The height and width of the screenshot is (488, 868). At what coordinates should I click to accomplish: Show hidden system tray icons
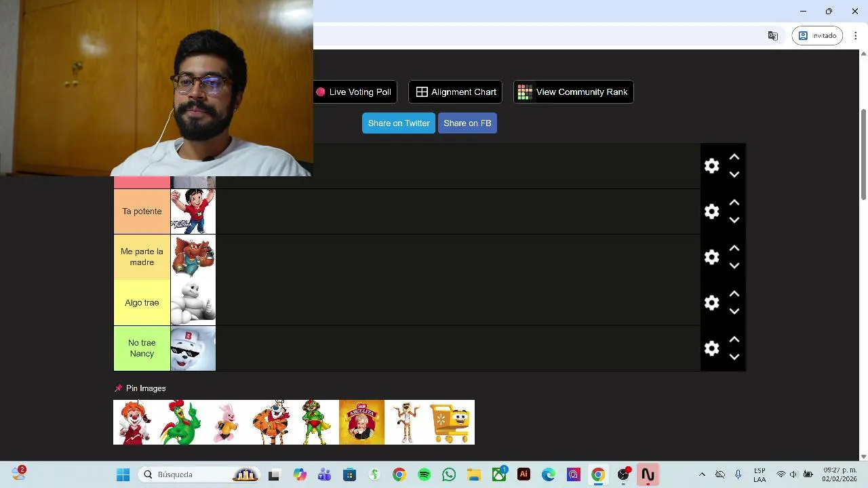pyautogui.click(x=702, y=474)
